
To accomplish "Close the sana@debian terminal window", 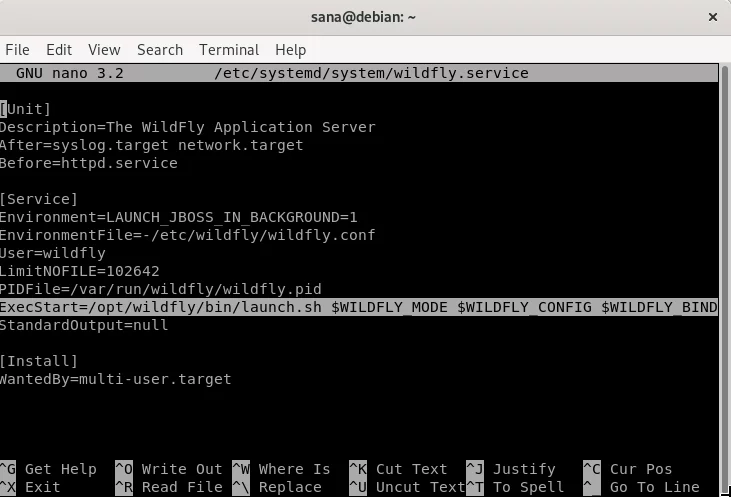I will (x=712, y=17).
